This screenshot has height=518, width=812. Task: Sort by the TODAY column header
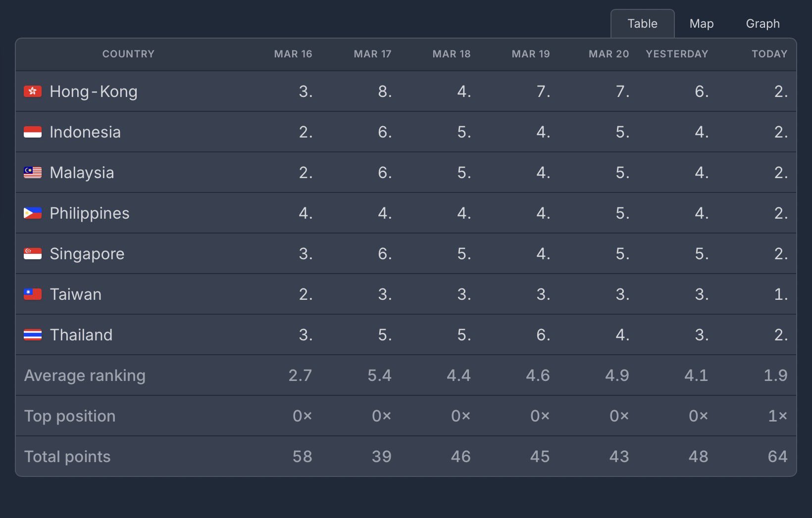[769, 54]
